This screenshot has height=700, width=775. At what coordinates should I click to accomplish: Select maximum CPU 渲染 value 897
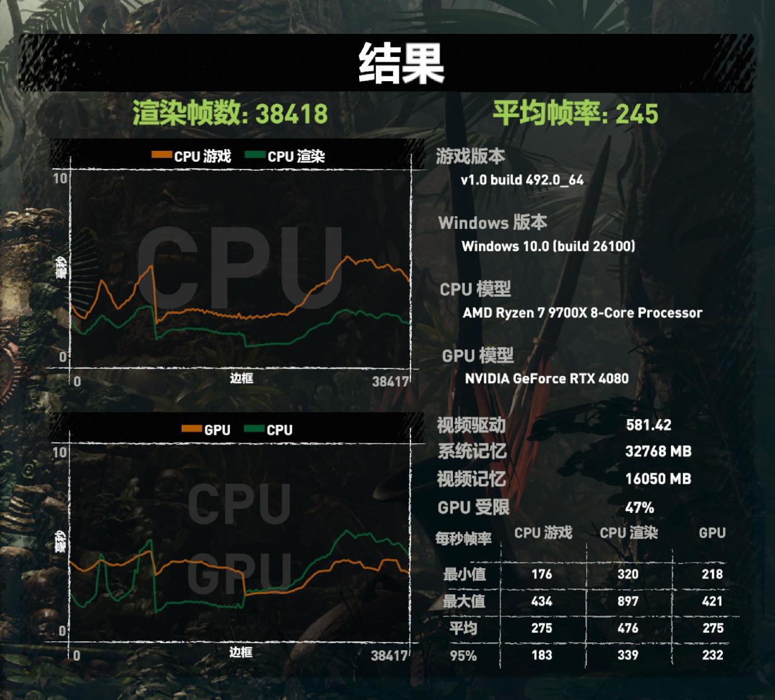coord(628,601)
